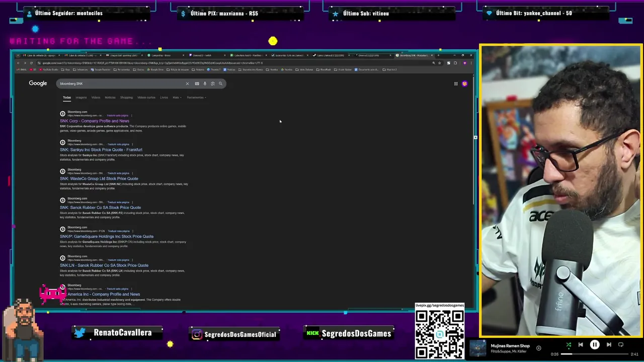
Task: Open SNK: Sanok Rubber Co SA Stock Price Quote
Action: click(x=101, y=208)
